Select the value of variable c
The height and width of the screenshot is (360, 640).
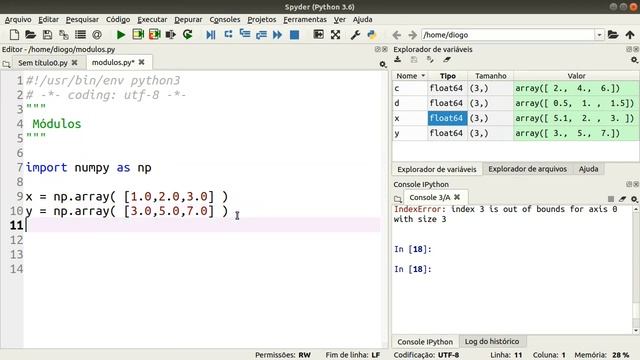pos(576,88)
